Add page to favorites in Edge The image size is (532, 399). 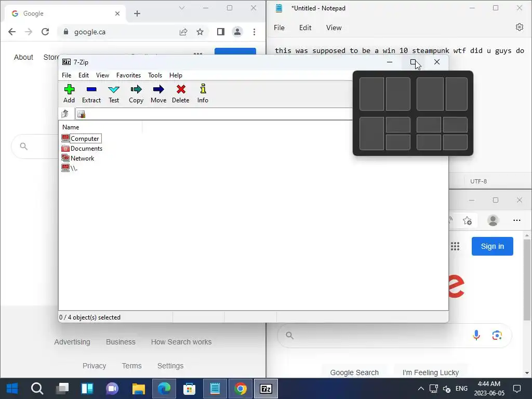(468, 220)
